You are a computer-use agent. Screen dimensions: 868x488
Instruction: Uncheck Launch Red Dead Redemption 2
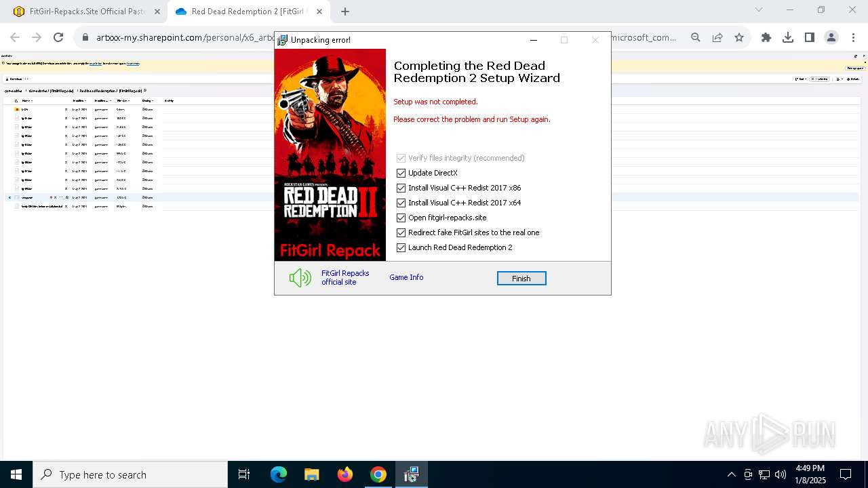(401, 247)
